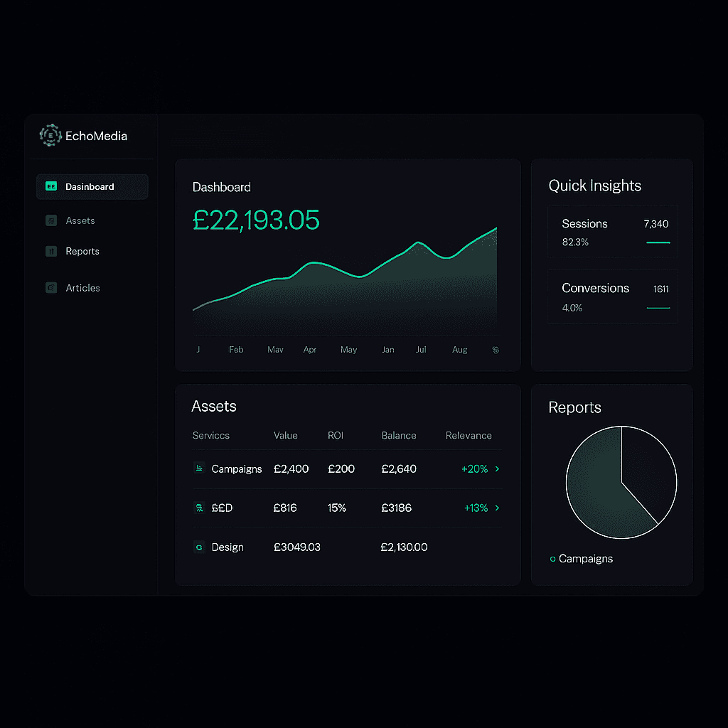This screenshot has height=728, width=728.
Task: Click the Design row icon
Action: click(x=199, y=547)
